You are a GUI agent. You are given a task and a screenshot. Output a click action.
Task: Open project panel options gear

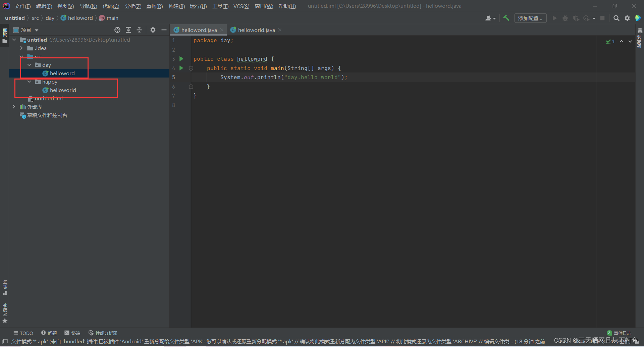[153, 30]
